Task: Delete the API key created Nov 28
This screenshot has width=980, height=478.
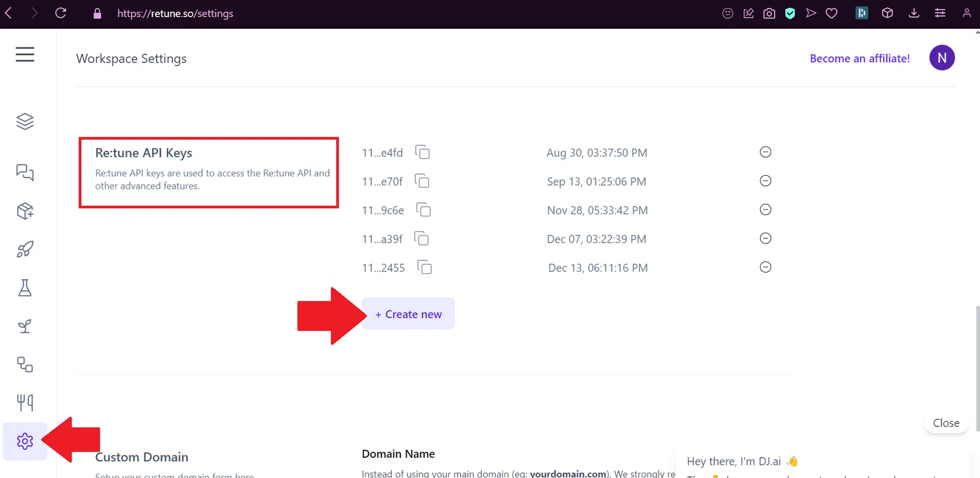Action: click(x=766, y=210)
